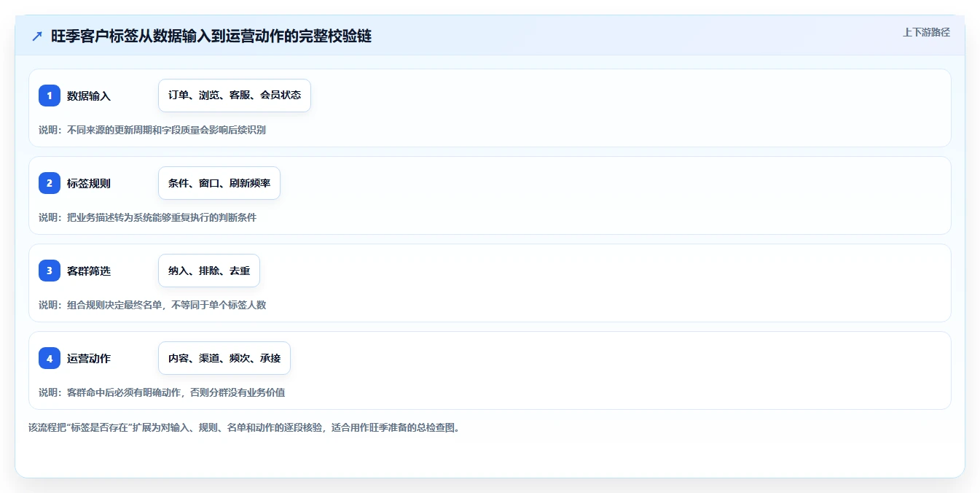Image resolution: width=980 pixels, height=493 pixels.
Task: Click the title 旺季客户标签从数据输入到运营动作的完整校验链
Action: [211, 36]
